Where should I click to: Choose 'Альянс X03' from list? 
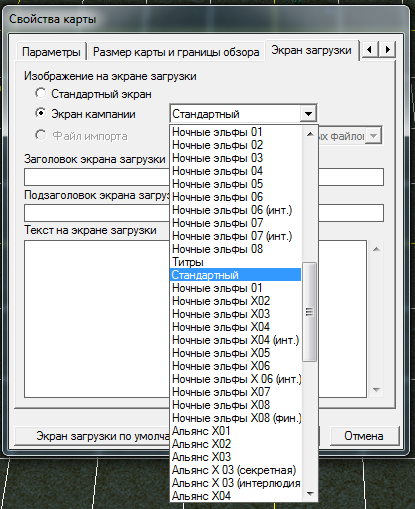236,457
